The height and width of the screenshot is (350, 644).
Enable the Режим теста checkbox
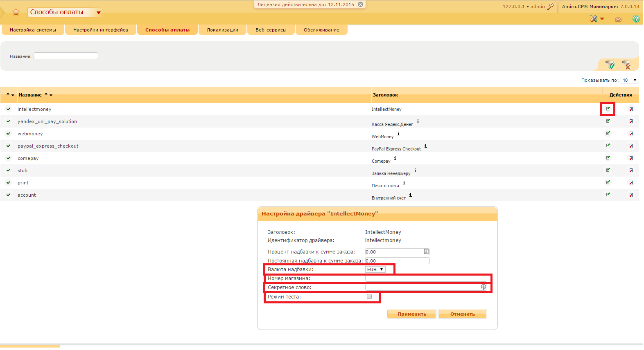(x=369, y=297)
